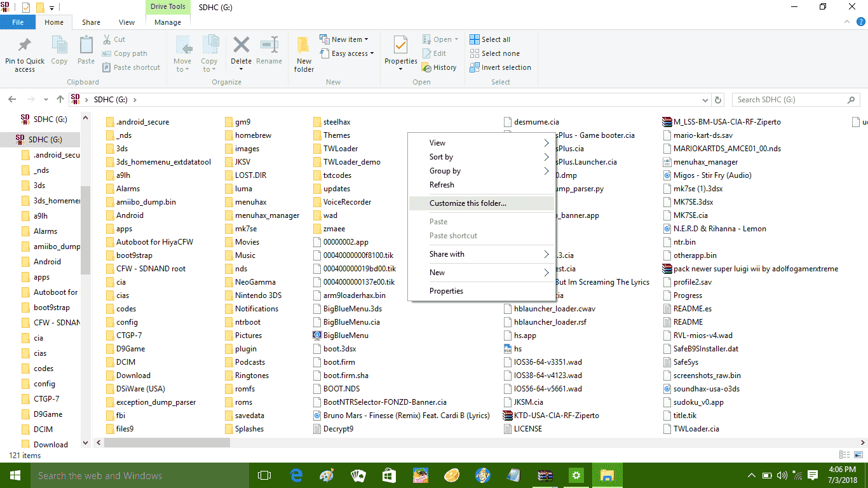The height and width of the screenshot is (488, 868).
Task: Open the notification center icon in tray
Action: (x=813, y=475)
